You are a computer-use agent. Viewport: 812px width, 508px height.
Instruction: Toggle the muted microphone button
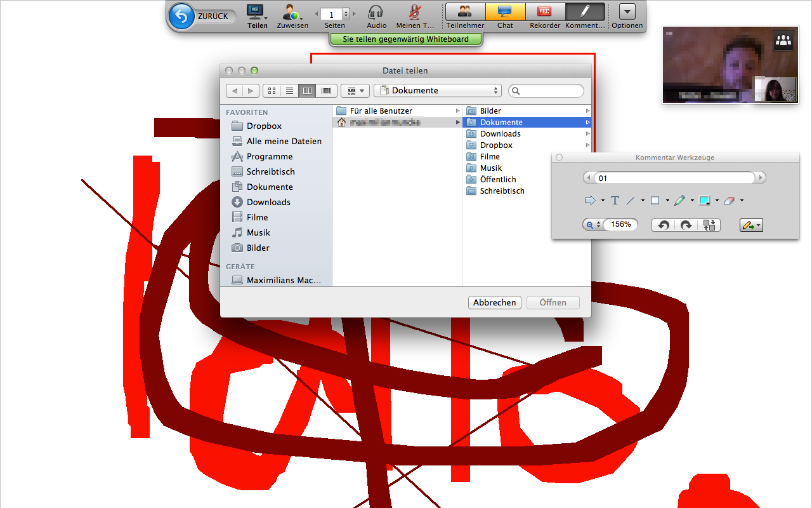415,12
